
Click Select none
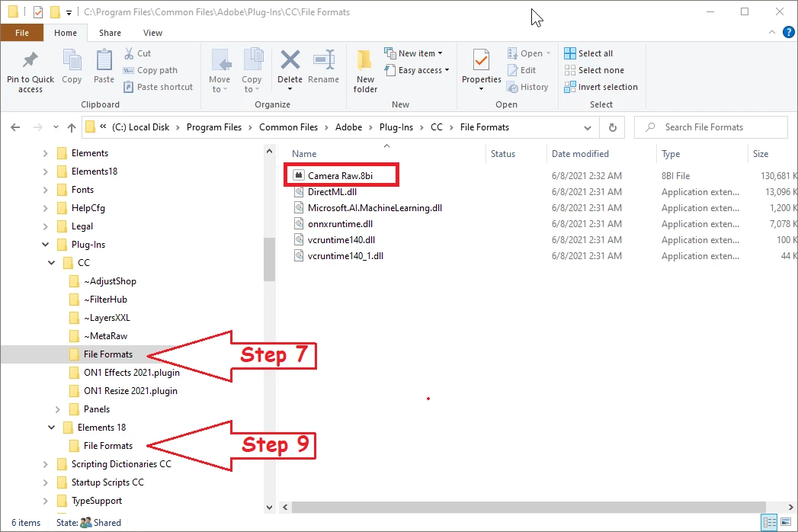(x=594, y=70)
